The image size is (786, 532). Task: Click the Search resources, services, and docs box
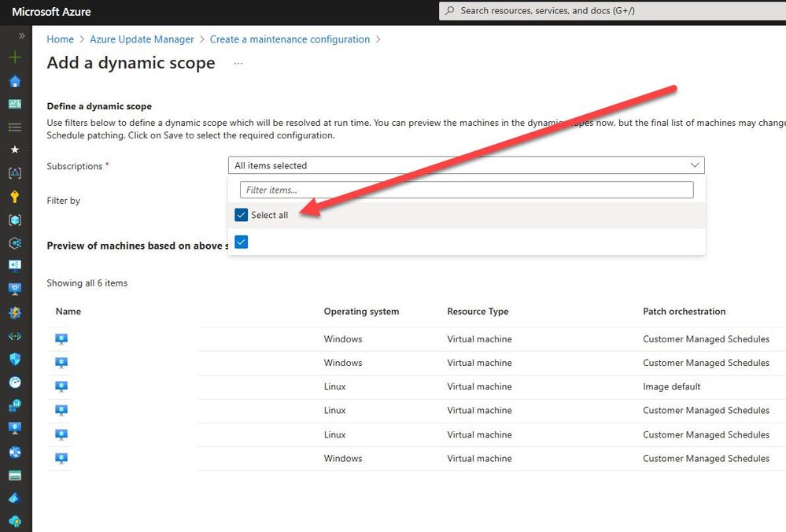point(613,10)
